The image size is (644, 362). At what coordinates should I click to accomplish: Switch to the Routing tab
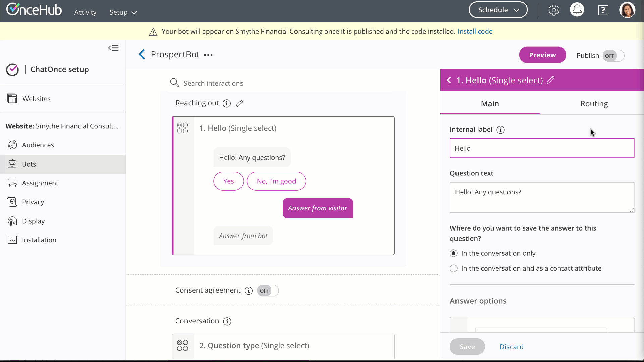point(594,104)
